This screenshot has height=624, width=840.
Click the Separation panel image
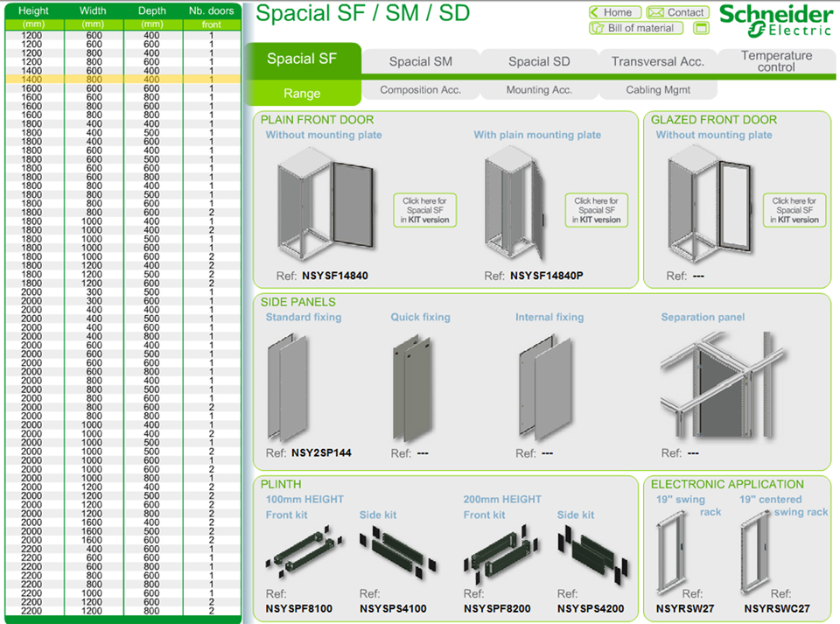click(x=722, y=384)
